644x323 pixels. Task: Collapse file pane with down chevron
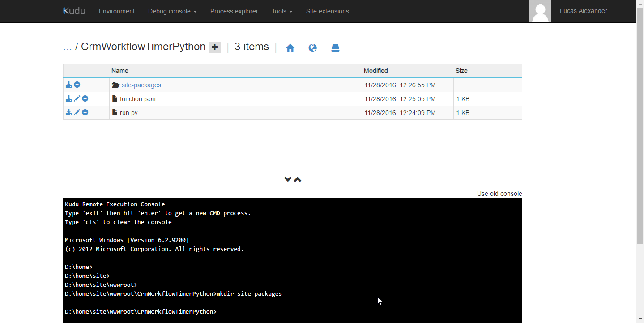coord(288,179)
